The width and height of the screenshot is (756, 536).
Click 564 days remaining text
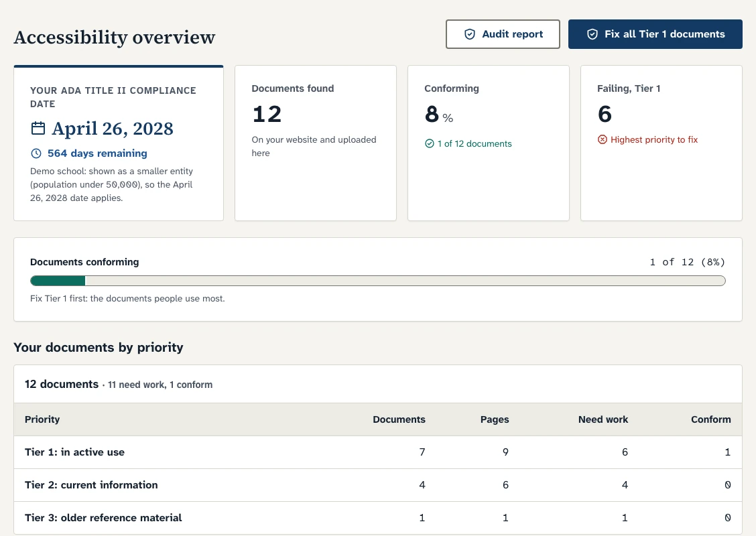pos(97,153)
